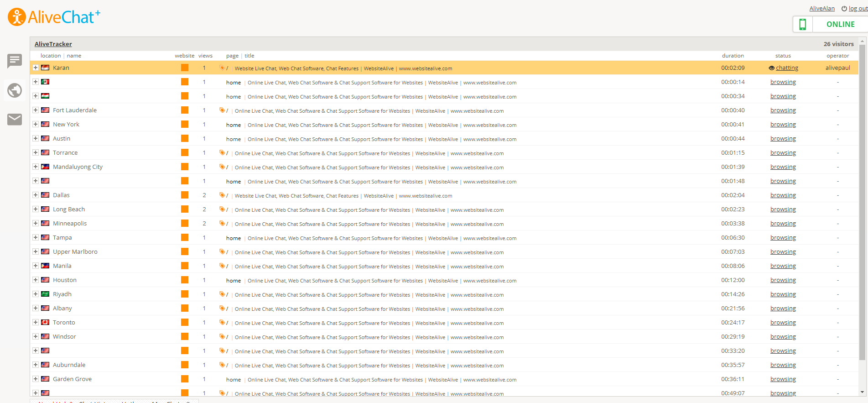Open the globe visitor tracker sidebar icon
The height and width of the screenshot is (403, 868).
(15, 90)
